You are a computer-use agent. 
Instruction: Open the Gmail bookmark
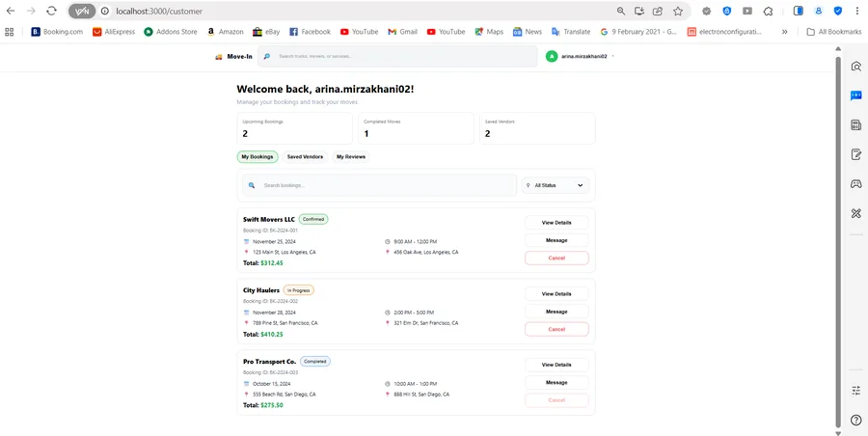coord(402,32)
